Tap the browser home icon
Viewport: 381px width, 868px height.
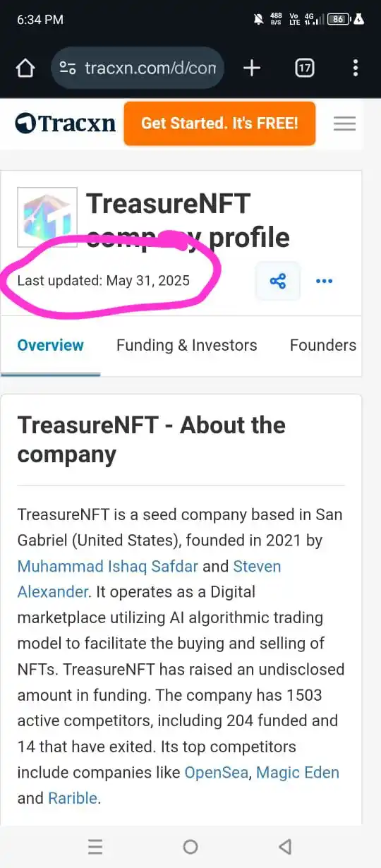pos(25,68)
